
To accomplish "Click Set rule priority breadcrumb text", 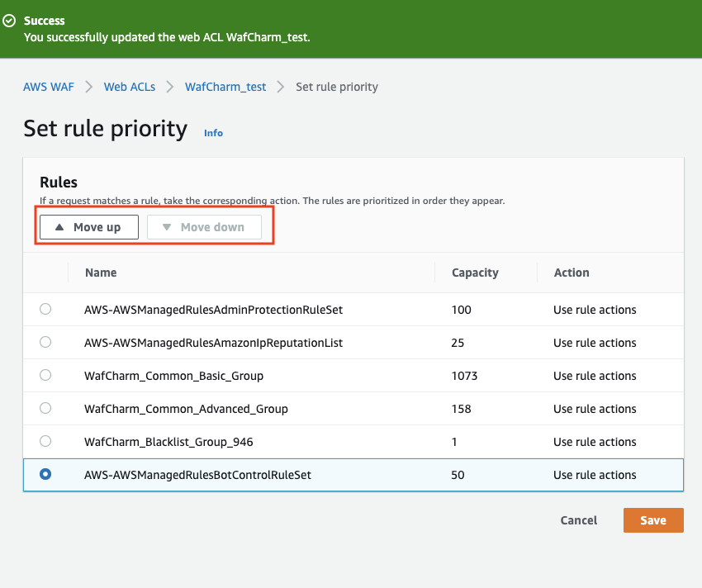I will point(337,87).
